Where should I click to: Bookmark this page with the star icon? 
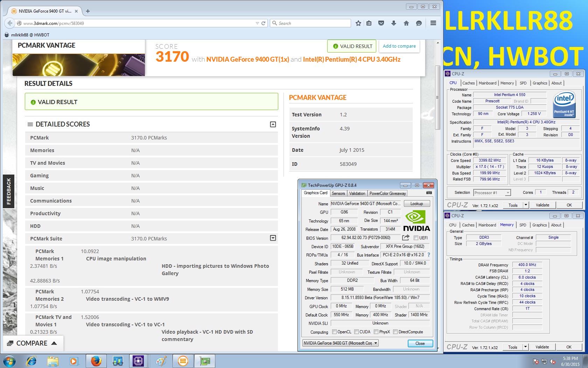click(x=358, y=23)
